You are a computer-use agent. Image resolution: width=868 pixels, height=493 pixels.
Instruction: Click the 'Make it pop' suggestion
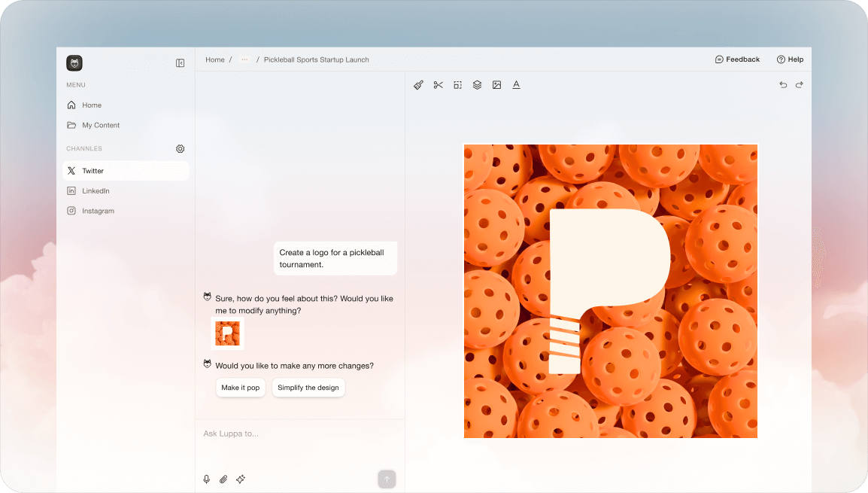(x=241, y=388)
